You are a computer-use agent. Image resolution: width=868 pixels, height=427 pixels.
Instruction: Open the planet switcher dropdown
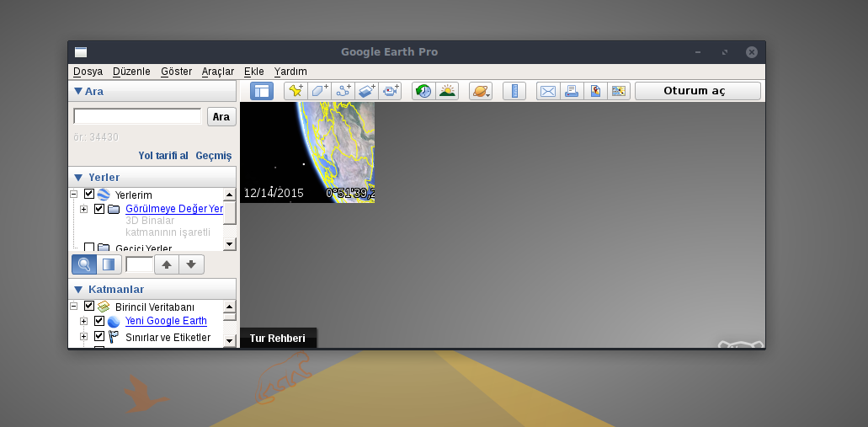481,91
